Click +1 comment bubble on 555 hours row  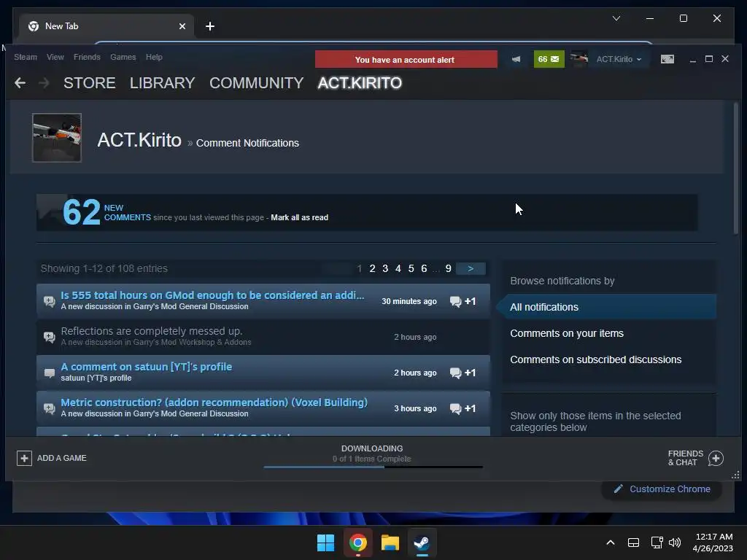coord(462,301)
